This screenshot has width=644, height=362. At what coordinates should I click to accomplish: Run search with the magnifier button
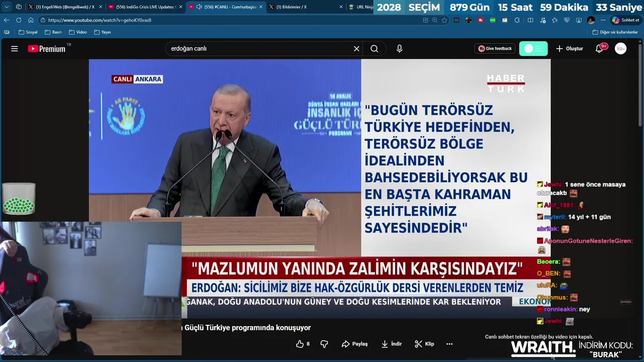click(x=374, y=49)
